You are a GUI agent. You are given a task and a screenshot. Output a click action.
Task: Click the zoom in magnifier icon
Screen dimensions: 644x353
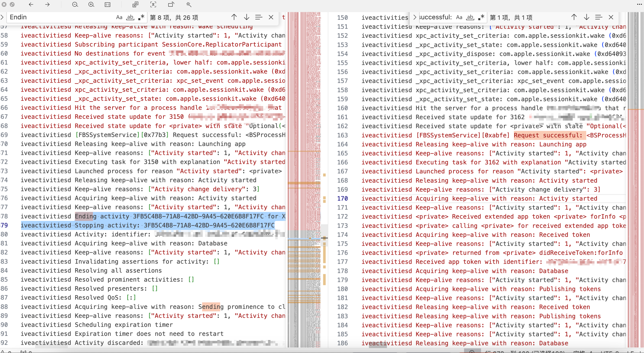point(91,4)
